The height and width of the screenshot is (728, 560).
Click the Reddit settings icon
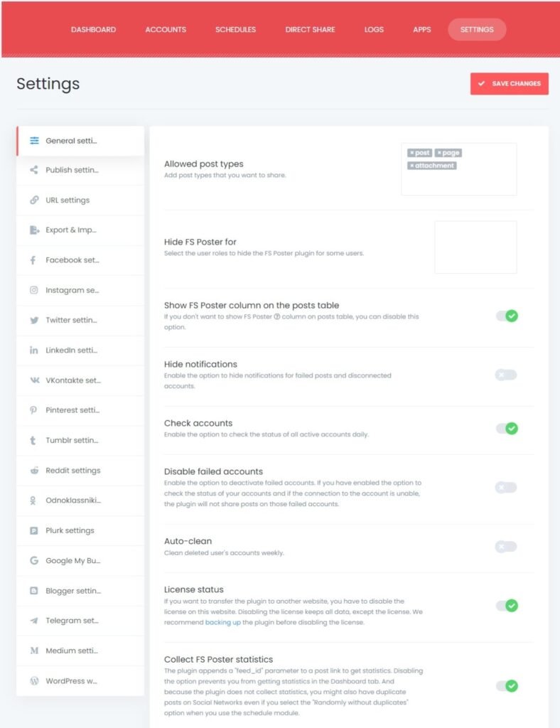coord(34,471)
